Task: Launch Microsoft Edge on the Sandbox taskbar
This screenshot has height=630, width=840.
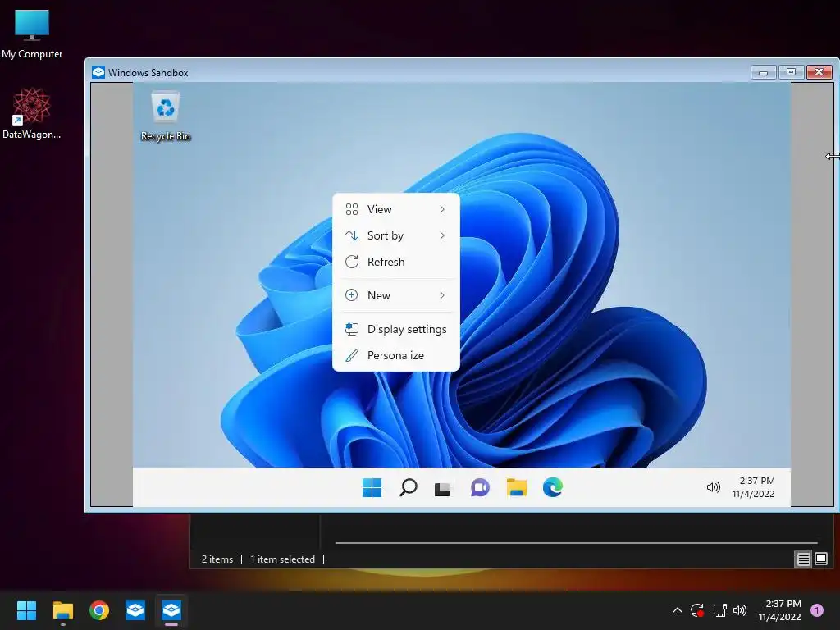Action: click(552, 487)
